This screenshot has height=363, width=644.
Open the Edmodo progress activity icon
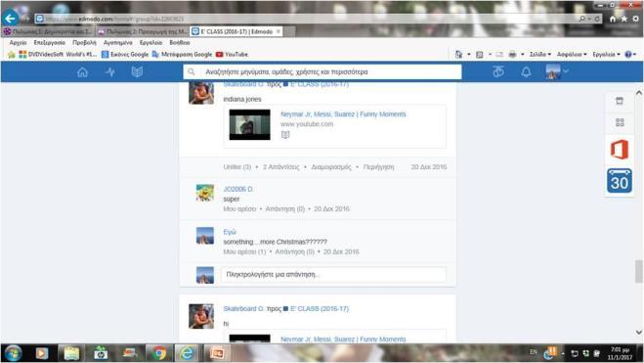pos(110,72)
